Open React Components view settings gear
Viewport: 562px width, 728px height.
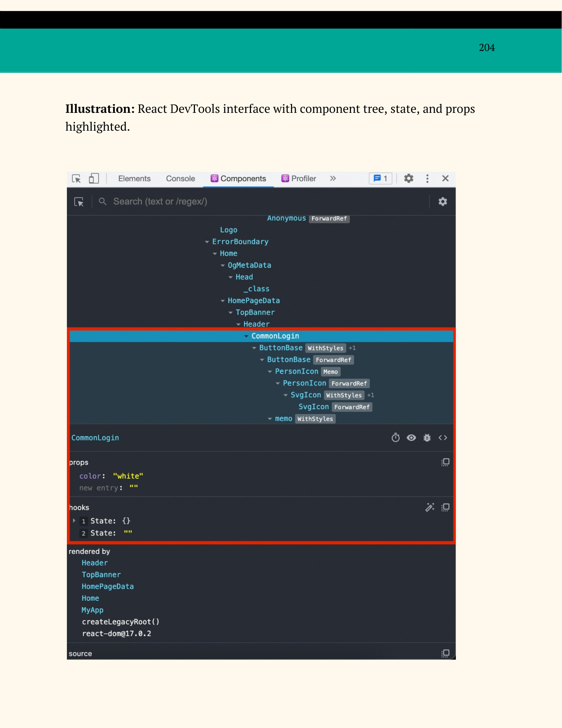click(x=443, y=202)
